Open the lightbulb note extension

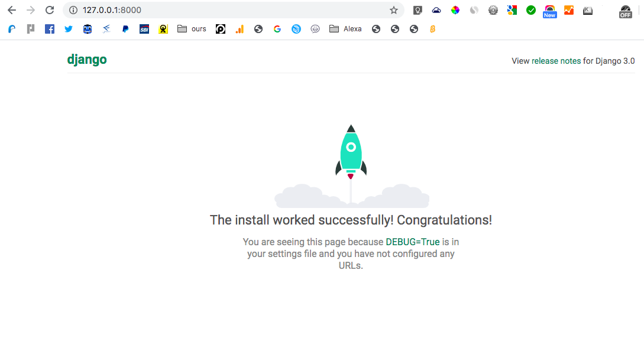[x=418, y=10]
